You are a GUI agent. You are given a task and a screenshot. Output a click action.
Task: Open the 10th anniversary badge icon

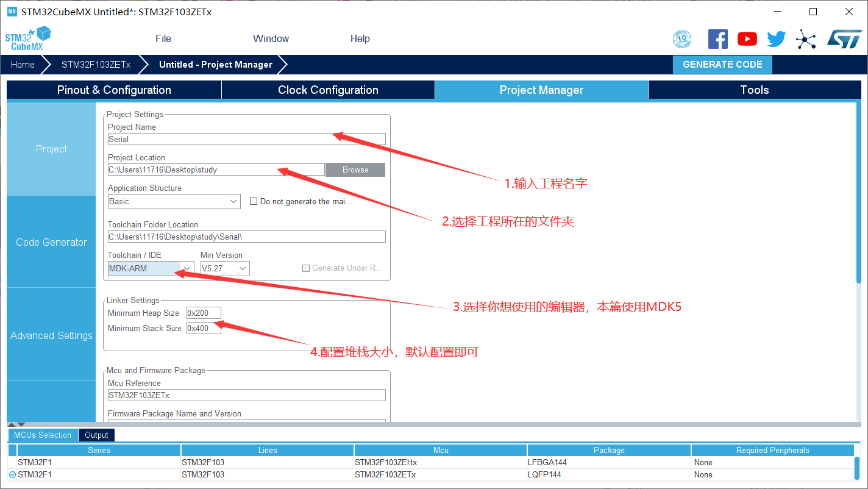click(x=682, y=40)
